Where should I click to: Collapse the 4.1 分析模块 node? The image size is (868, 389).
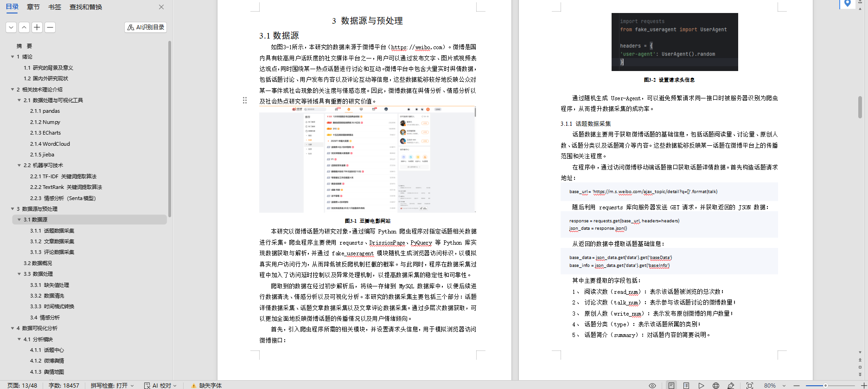pos(19,339)
